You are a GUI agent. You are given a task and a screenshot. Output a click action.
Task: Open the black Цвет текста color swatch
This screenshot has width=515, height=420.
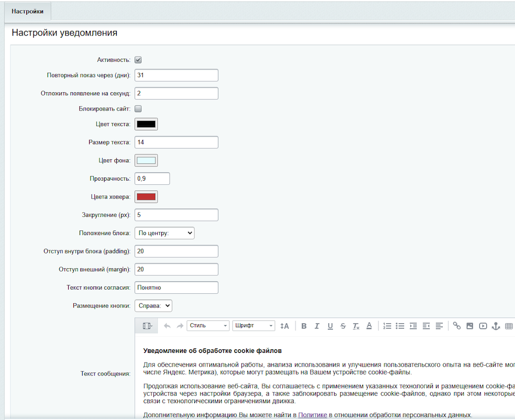click(146, 124)
